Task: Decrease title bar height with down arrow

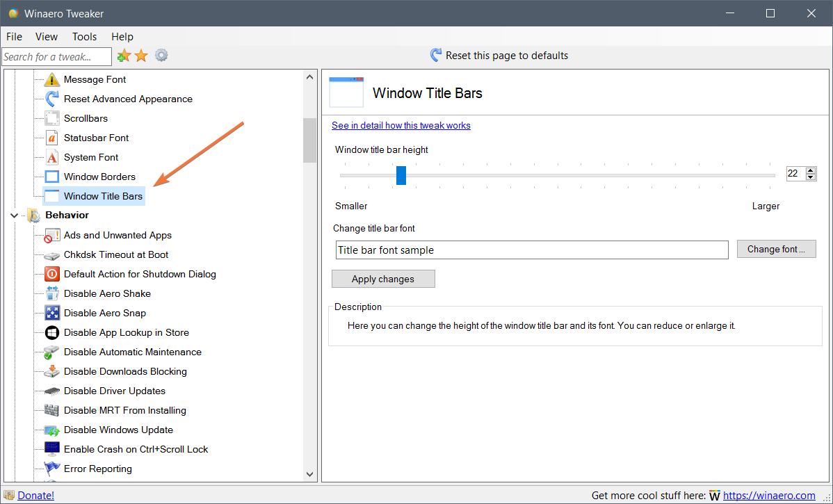Action: pos(811,177)
